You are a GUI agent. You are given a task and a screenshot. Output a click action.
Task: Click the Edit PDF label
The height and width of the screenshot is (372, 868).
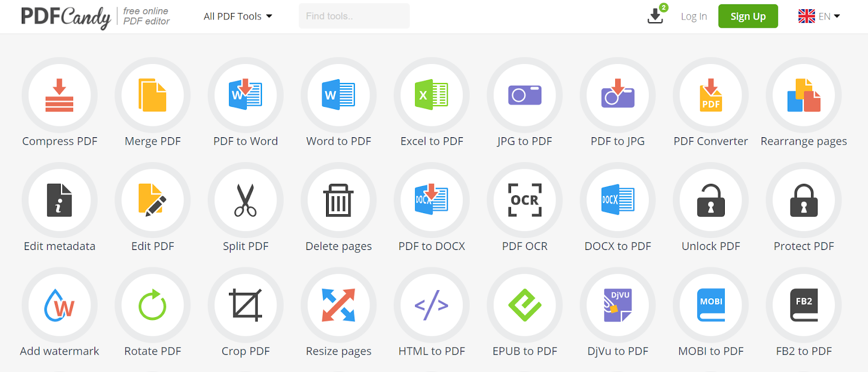point(152,246)
